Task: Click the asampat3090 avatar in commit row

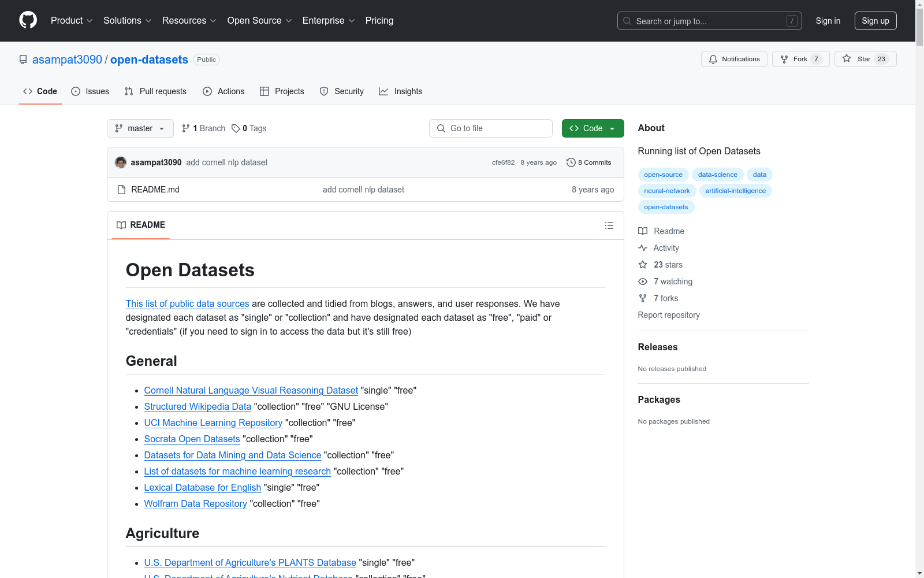Action: [x=121, y=162]
